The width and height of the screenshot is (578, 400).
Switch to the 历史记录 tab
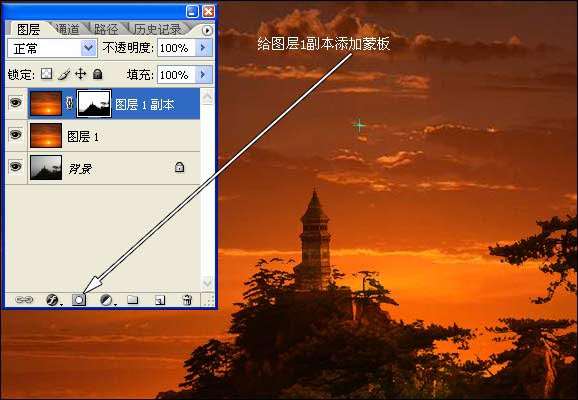click(157, 29)
